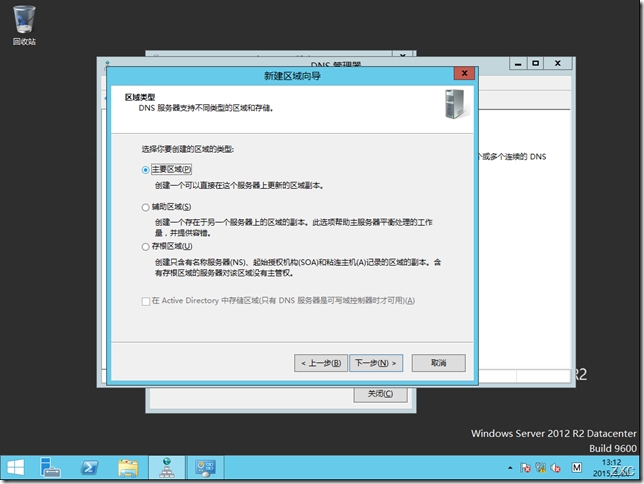Launch PowerShell from the taskbar
This screenshot has height=484, width=644.
[89, 467]
